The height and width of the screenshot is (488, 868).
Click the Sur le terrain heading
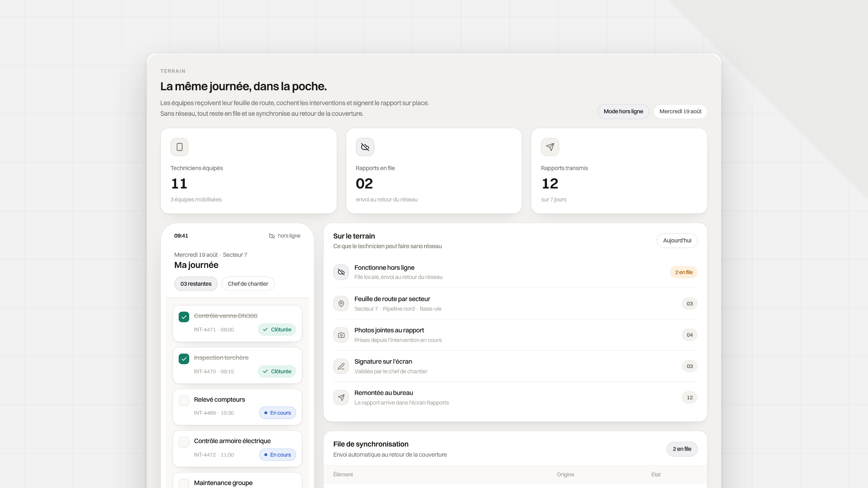coord(354,236)
